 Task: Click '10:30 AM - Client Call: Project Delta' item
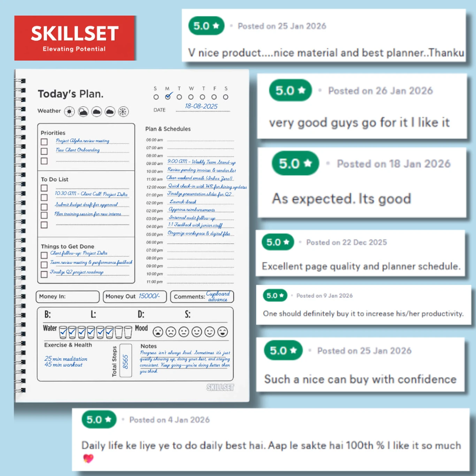point(91,194)
